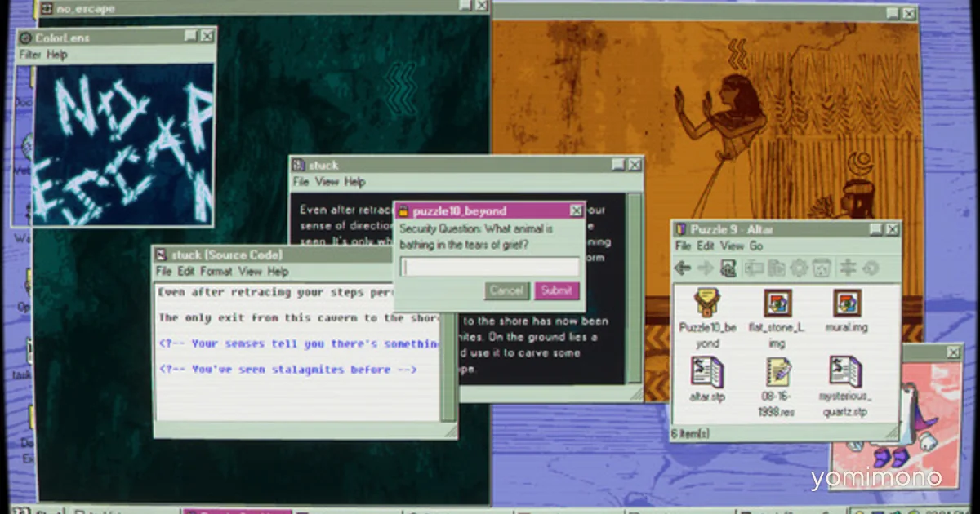
Task: Click the greyed icon right of the home icon
Action: point(753,268)
